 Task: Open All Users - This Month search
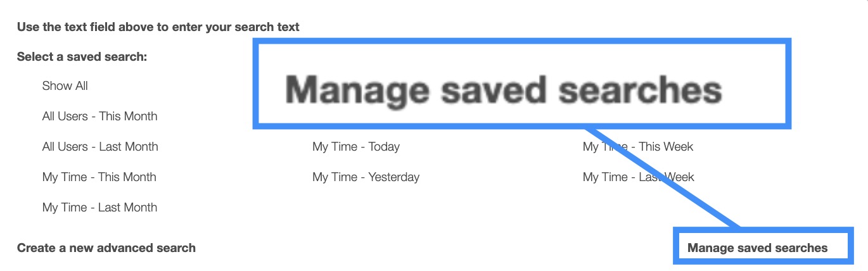99,117
